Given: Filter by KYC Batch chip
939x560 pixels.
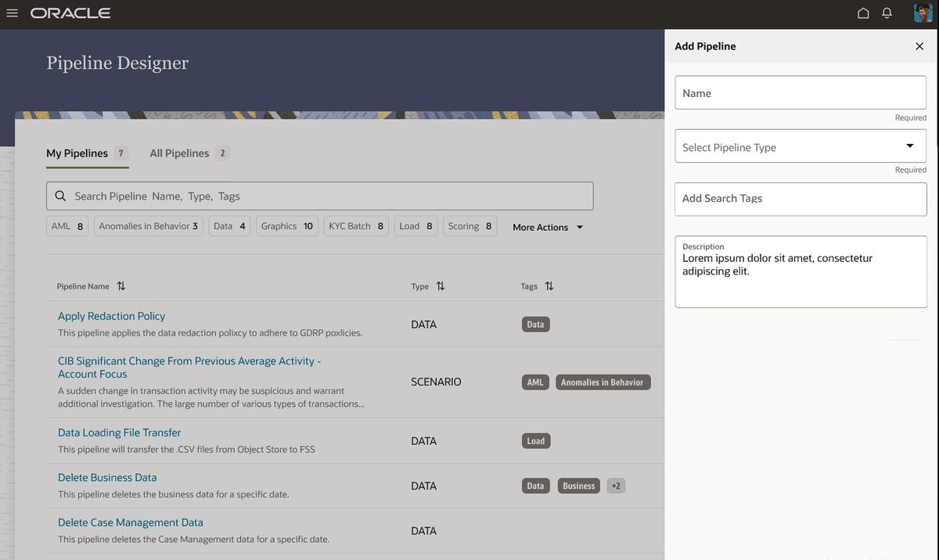Looking at the screenshot, I should [356, 226].
